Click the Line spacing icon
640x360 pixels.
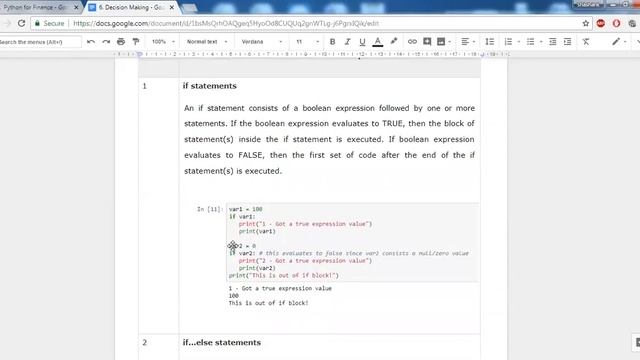[489, 42]
